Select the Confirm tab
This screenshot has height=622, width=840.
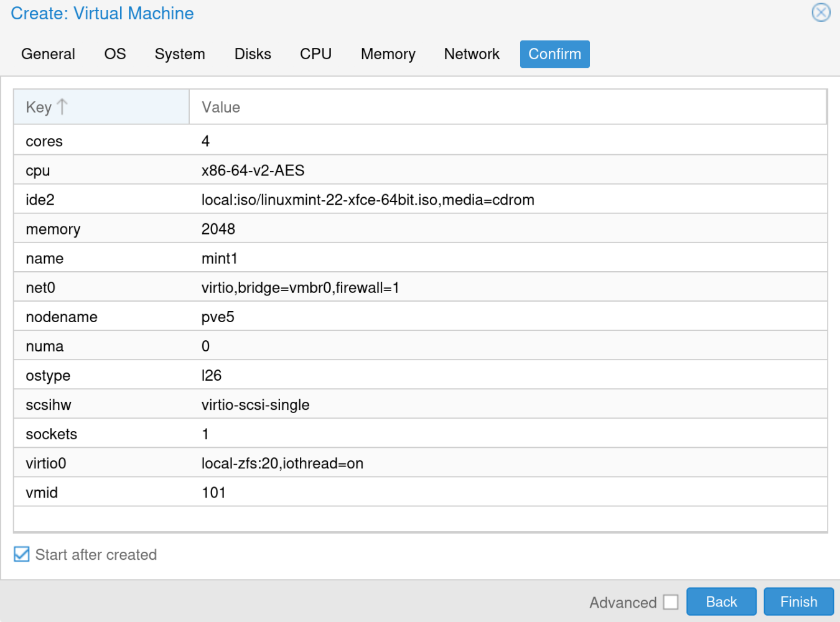(x=555, y=54)
